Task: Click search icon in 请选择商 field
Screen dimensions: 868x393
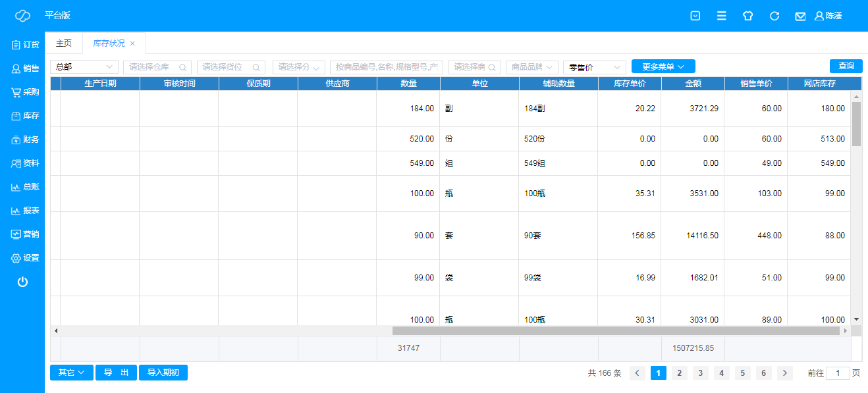Action: (492, 67)
